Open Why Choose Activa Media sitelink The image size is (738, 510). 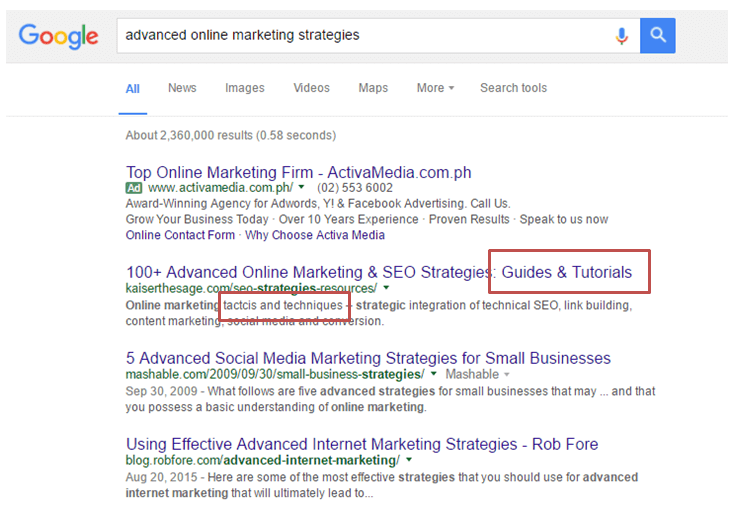315,235
